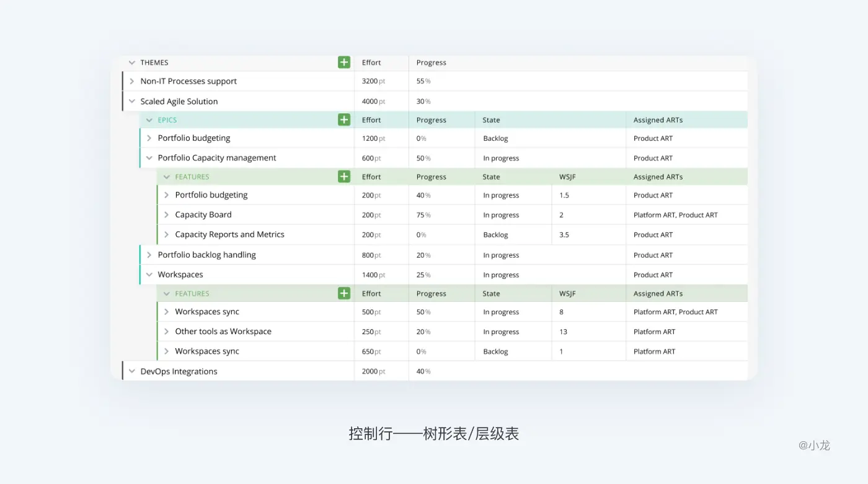The image size is (868, 484).
Task: Expand Non-IT Processes support row
Action: (x=131, y=81)
